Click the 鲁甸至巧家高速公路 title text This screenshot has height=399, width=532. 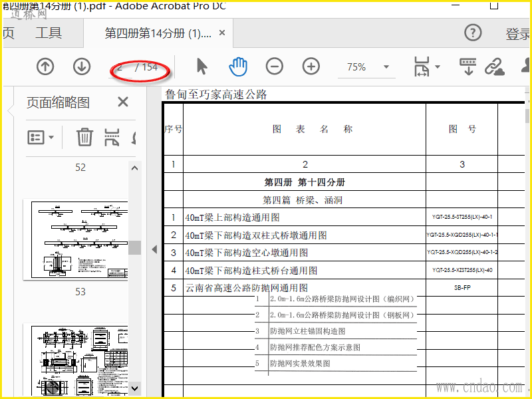coord(216,94)
